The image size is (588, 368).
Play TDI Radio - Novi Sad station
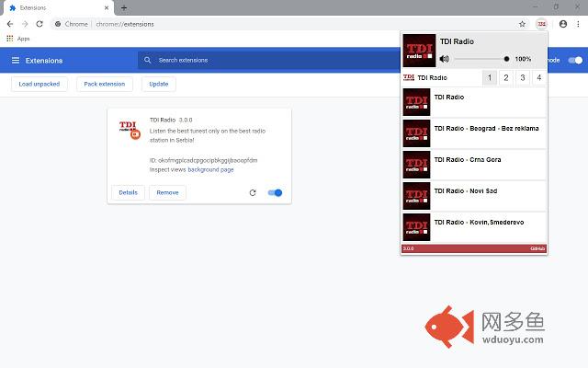coord(474,196)
